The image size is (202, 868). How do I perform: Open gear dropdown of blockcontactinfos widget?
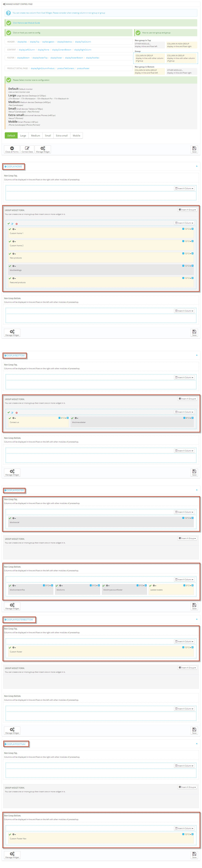point(14,586)
